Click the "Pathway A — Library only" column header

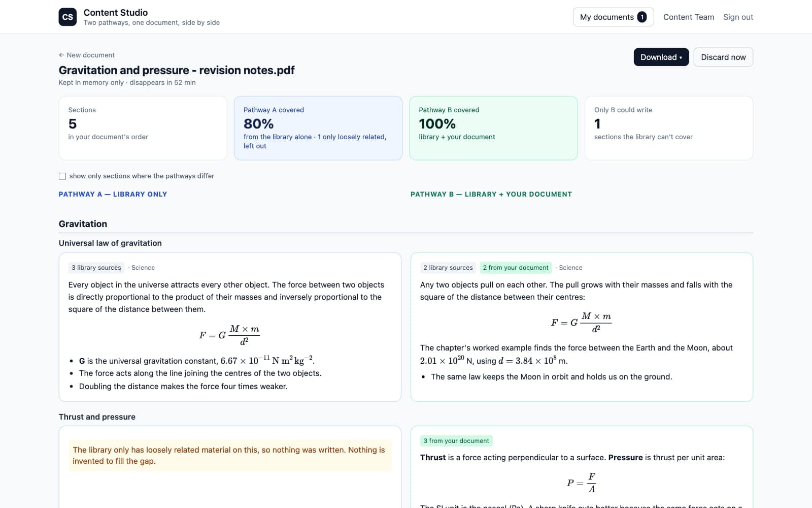[113, 194]
